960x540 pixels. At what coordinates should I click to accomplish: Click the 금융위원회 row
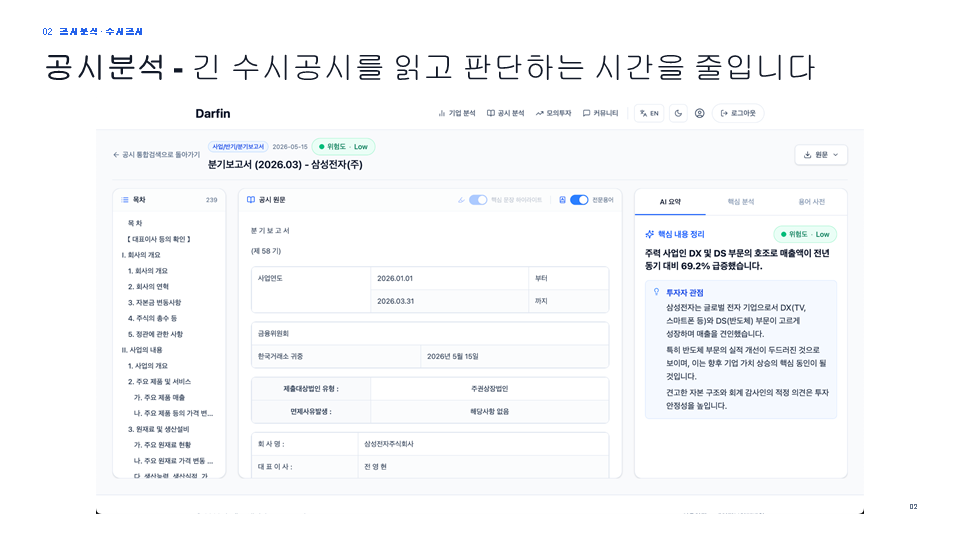pos(430,334)
